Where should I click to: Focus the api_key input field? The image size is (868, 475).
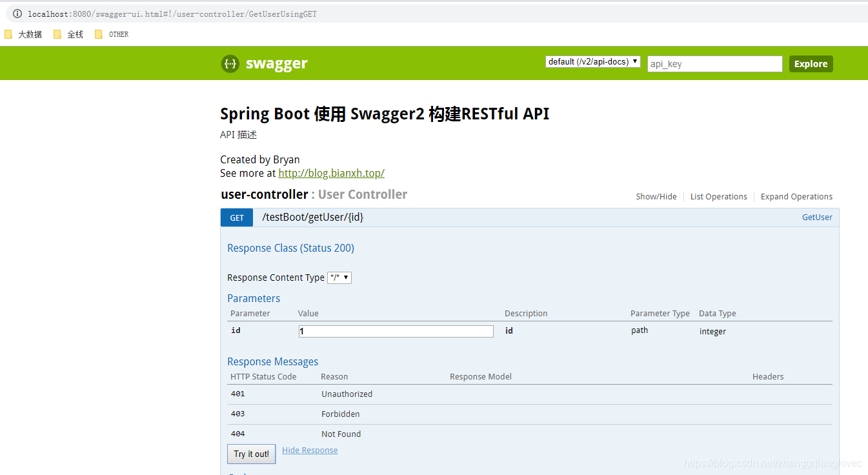pos(715,64)
